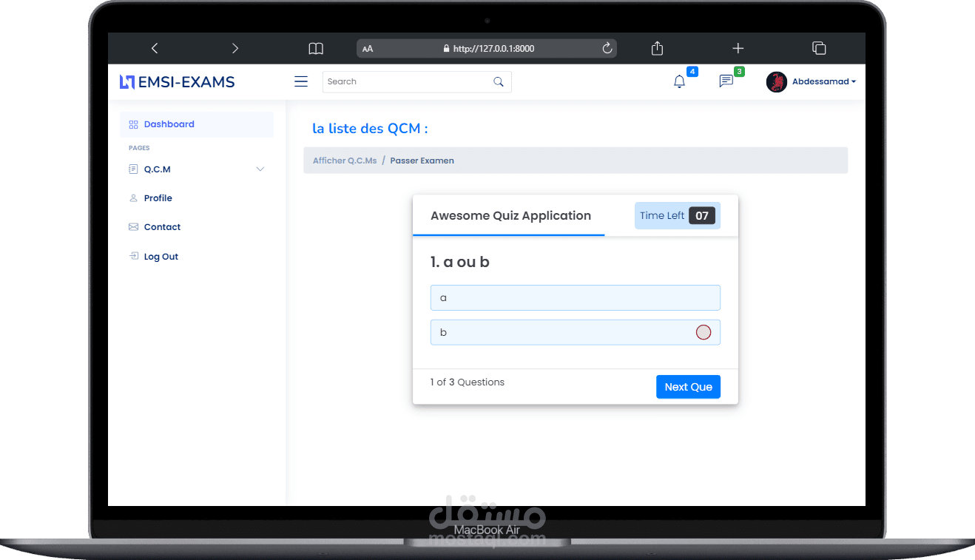The width and height of the screenshot is (975, 560).
Task: Choose answer option a
Action: point(576,297)
